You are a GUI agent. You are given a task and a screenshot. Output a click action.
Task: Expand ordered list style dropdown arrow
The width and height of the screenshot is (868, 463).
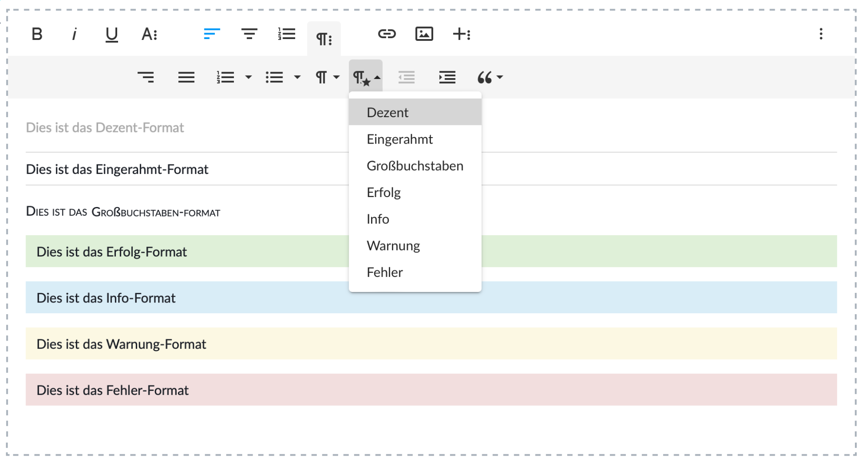(x=248, y=77)
